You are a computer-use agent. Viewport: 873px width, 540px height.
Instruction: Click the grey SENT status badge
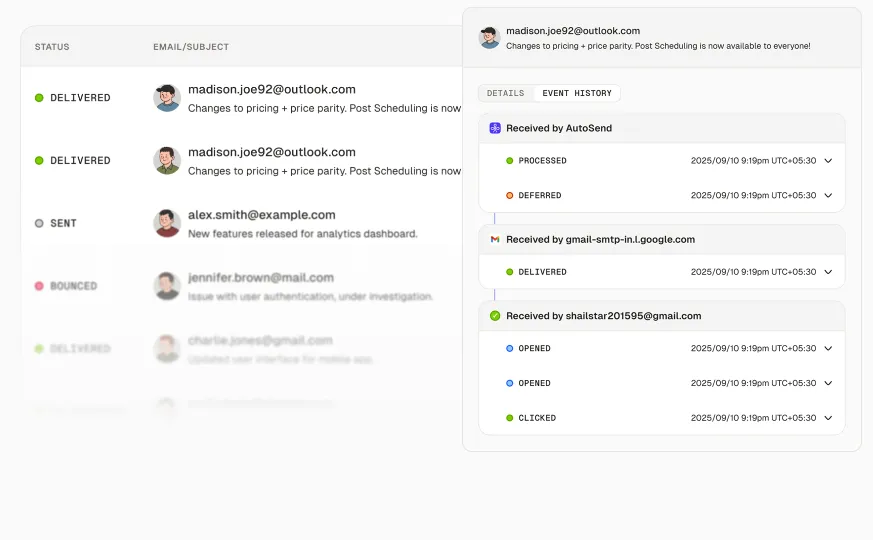(56, 223)
